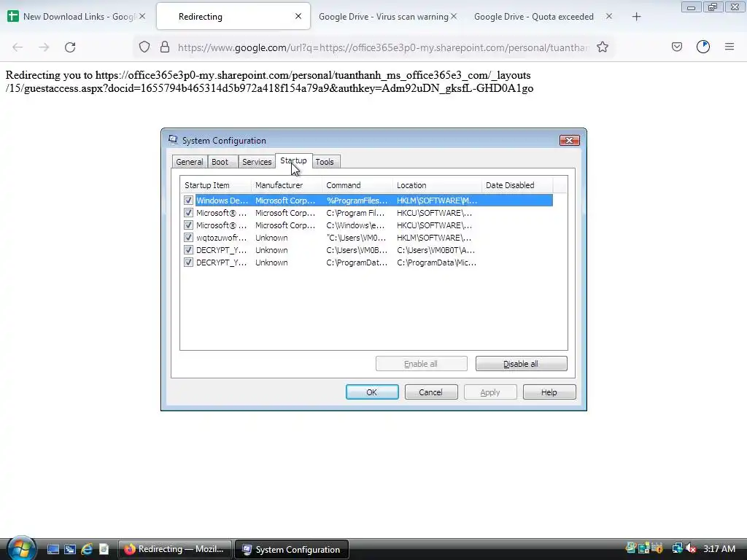Go forward using the browser forward arrow
The width and height of the screenshot is (747, 560).
[x=44, y=47]
